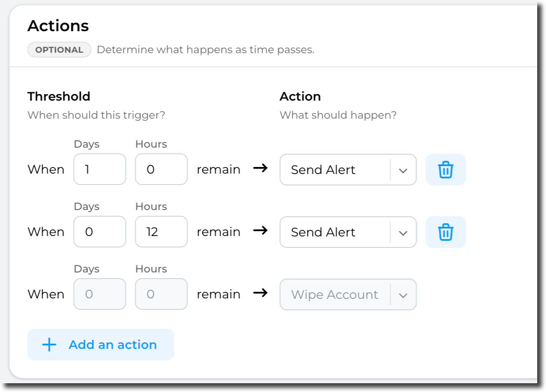The image size is (546, 392).
Task: Click disabled Days field in Wipe row
Action: coord(100,294)
